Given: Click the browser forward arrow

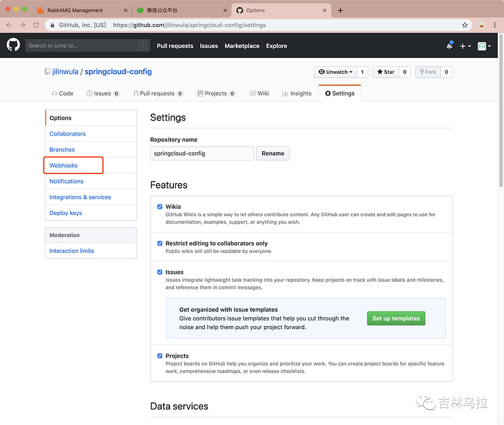Looking at the screenshot, I should click(x=22, y=25).
